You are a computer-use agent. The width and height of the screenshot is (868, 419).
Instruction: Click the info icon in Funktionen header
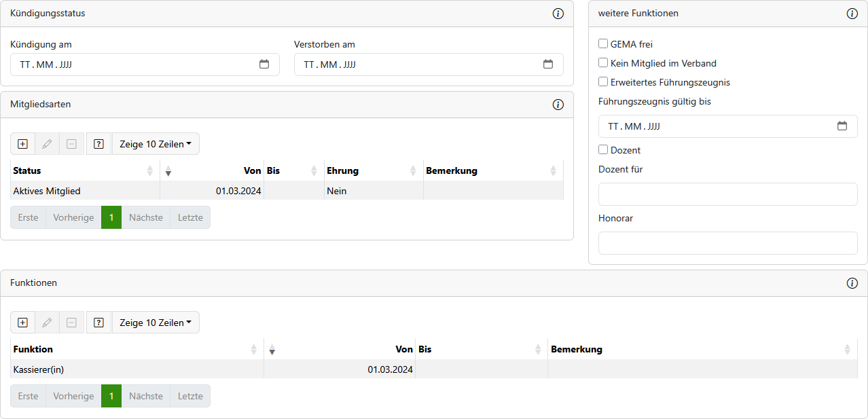coord(852,283)
